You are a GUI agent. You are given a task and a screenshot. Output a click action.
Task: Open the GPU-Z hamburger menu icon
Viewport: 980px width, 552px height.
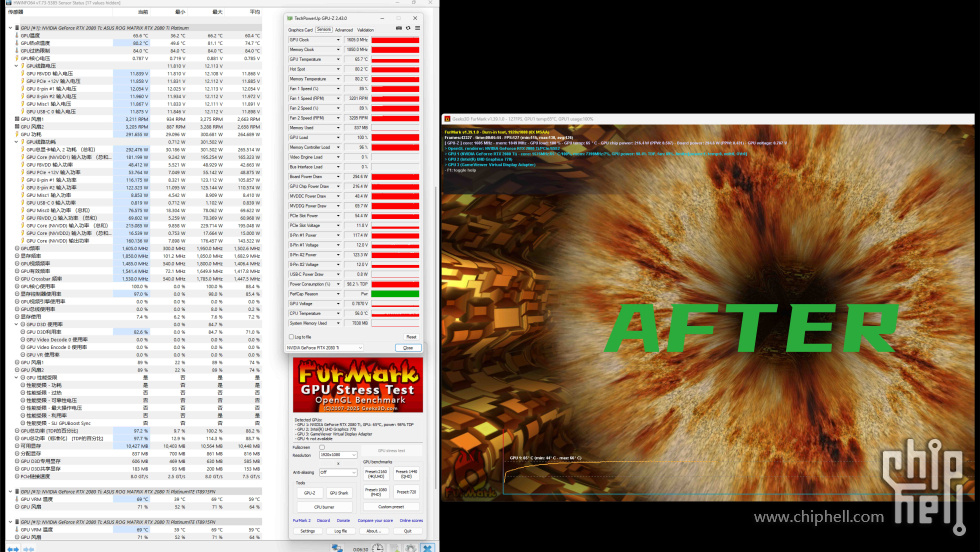417,28
